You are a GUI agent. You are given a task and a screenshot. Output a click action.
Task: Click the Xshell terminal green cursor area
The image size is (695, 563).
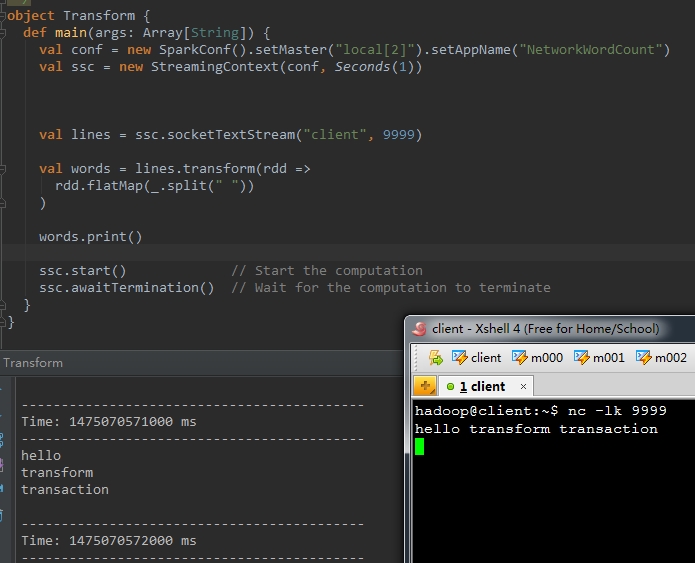(420, 447)
